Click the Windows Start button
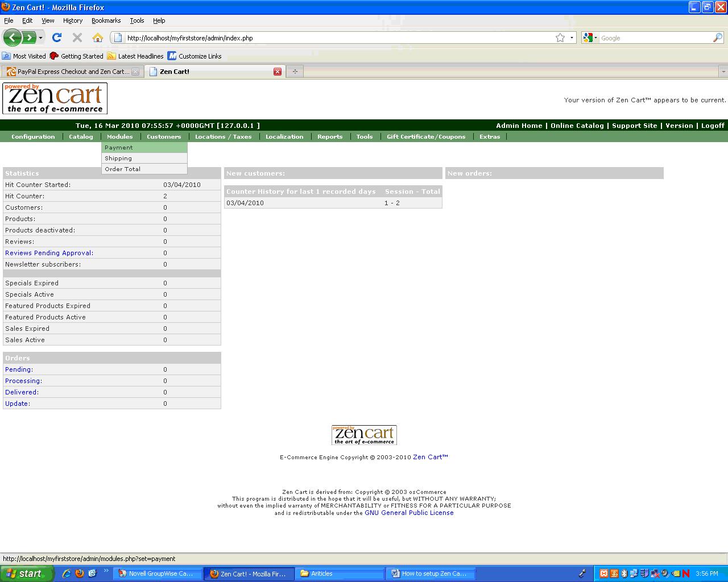 27,574
